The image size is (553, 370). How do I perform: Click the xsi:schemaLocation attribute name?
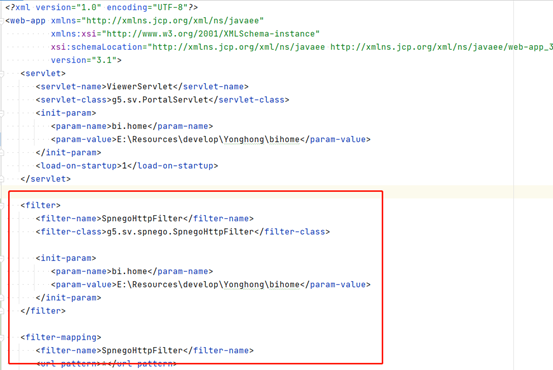[x=96, y=47]
